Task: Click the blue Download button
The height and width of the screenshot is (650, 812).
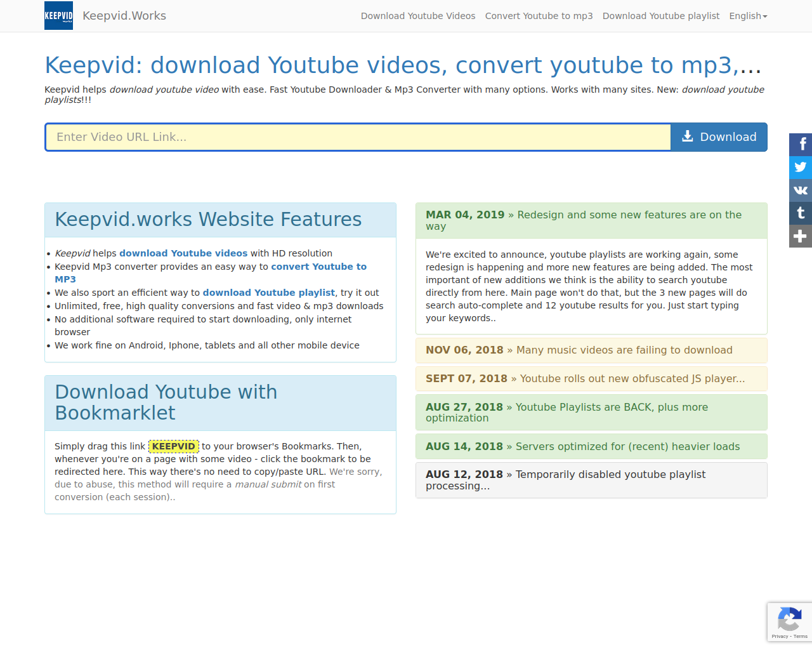Action: 719,137
